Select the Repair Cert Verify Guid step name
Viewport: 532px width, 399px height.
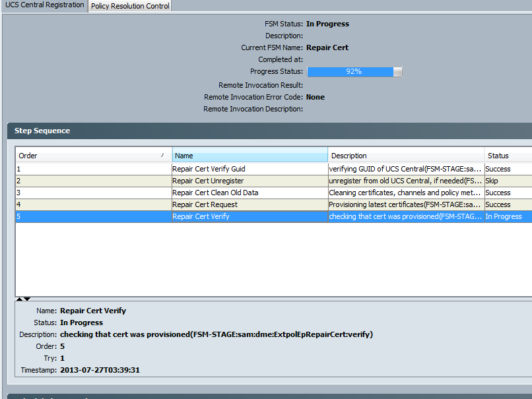pyautogui.click(x=209, y=169)
